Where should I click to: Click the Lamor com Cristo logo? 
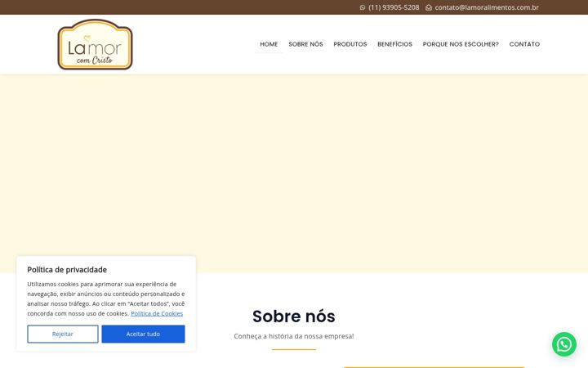(x=96, y=44)
